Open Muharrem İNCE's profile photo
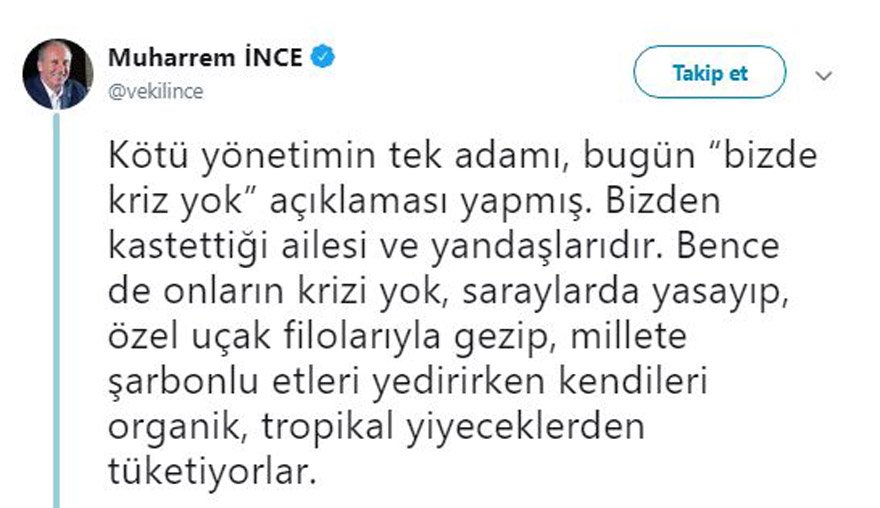 [58, 74]
